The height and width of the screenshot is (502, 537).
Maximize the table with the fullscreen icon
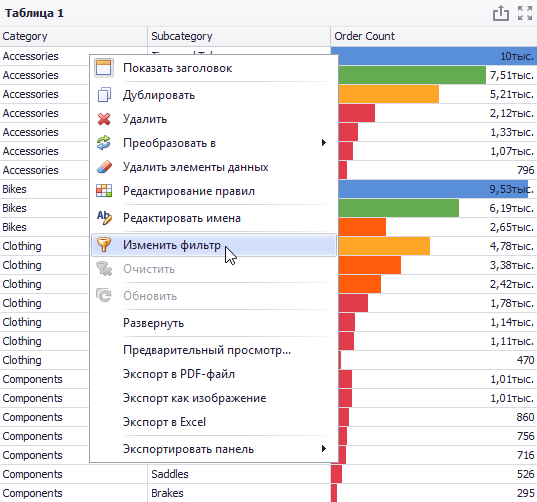525,13
